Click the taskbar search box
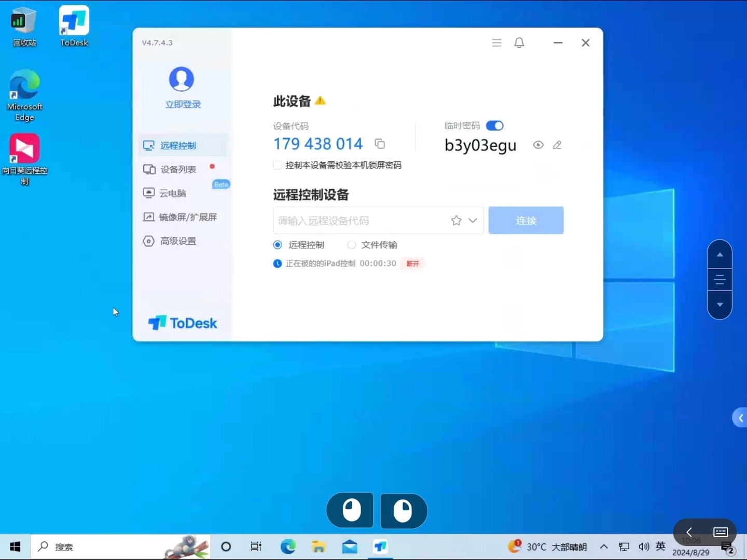The image size is (747, 560). tap(121, 547)
